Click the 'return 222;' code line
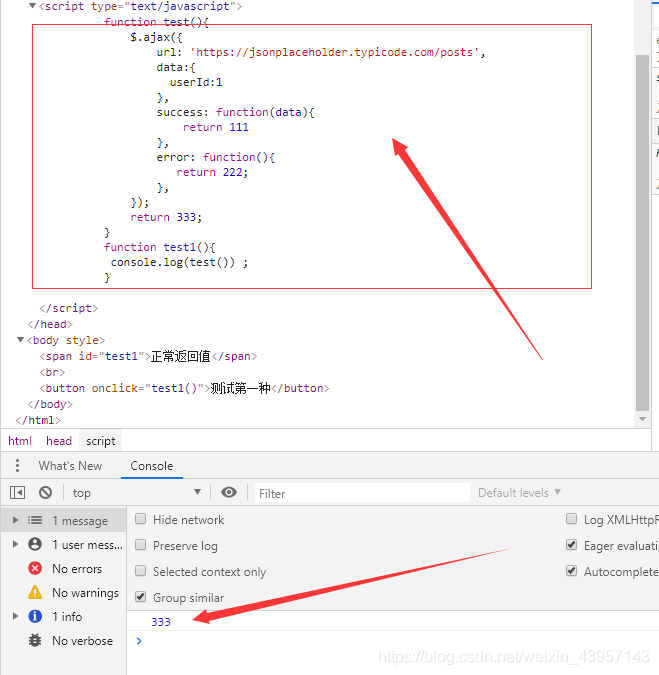659x675 pixels. 212,172
